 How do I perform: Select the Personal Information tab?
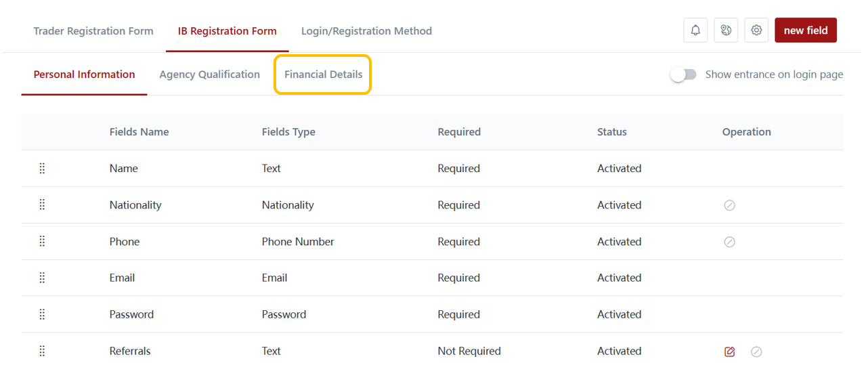[x=84, y=75]
